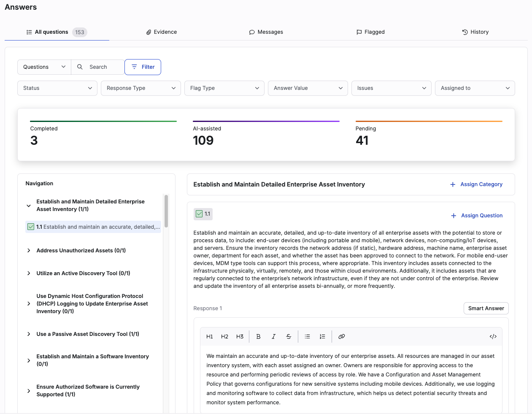Expand the DHCP Logging section

coord(29,304)
